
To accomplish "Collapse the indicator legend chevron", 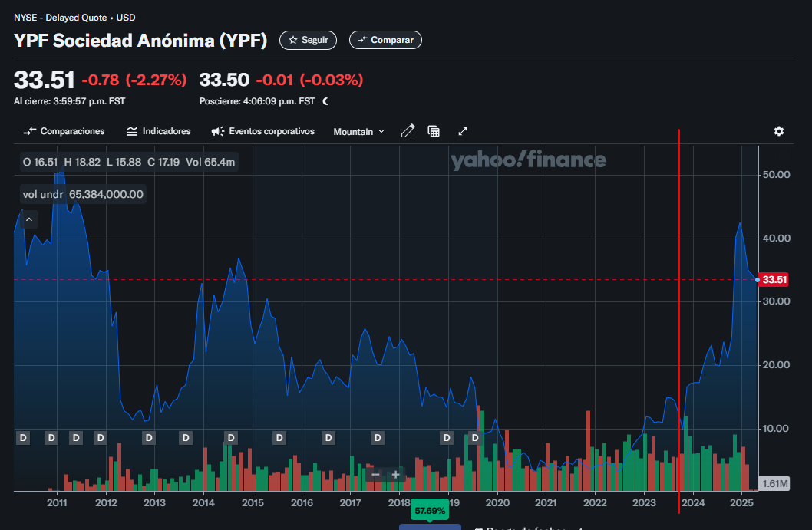I will [x=29, y=219].
